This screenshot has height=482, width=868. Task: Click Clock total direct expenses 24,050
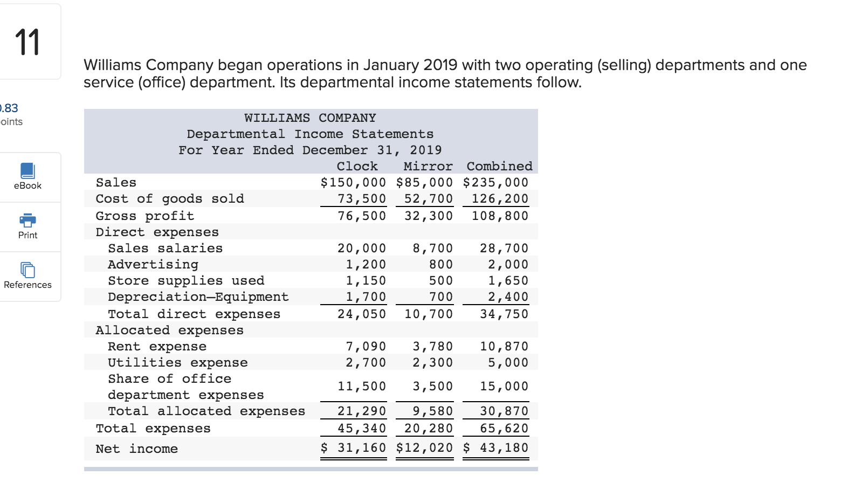[362, 314]
